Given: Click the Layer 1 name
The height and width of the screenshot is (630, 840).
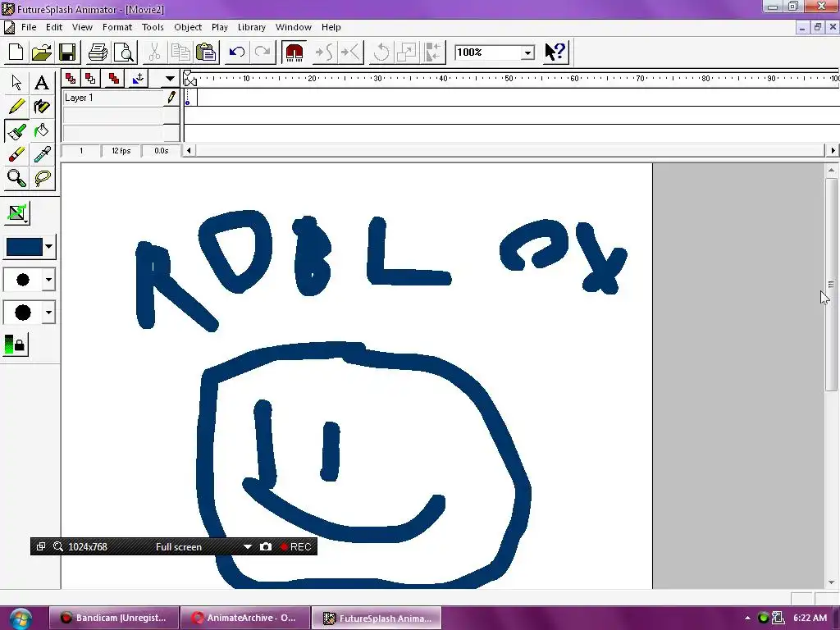Looking at the screenshot, I should click(79, 98).
